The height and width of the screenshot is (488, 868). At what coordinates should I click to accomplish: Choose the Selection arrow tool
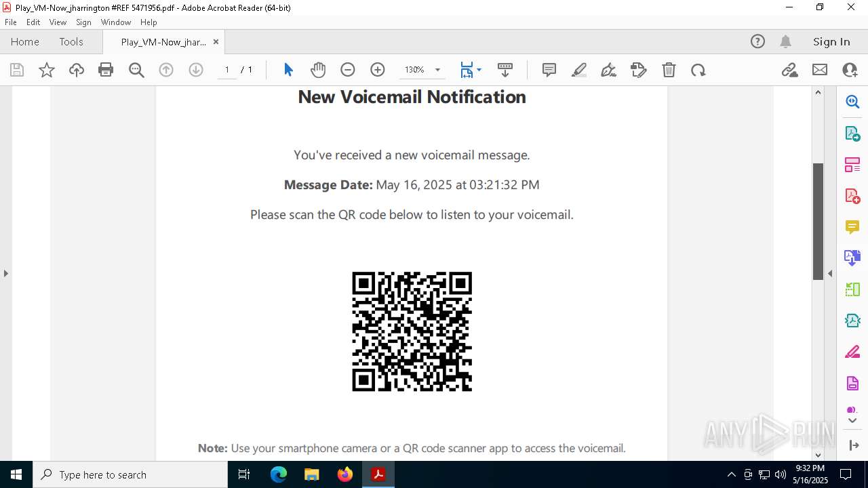point(288,70)
